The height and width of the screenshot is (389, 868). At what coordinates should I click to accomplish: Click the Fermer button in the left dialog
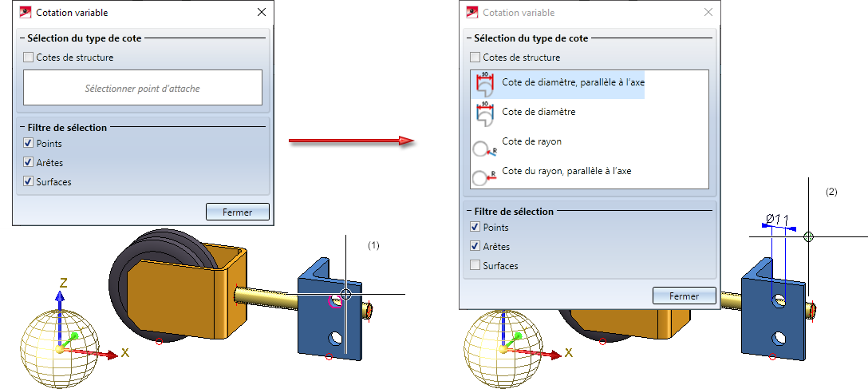(x=238, y=212)
